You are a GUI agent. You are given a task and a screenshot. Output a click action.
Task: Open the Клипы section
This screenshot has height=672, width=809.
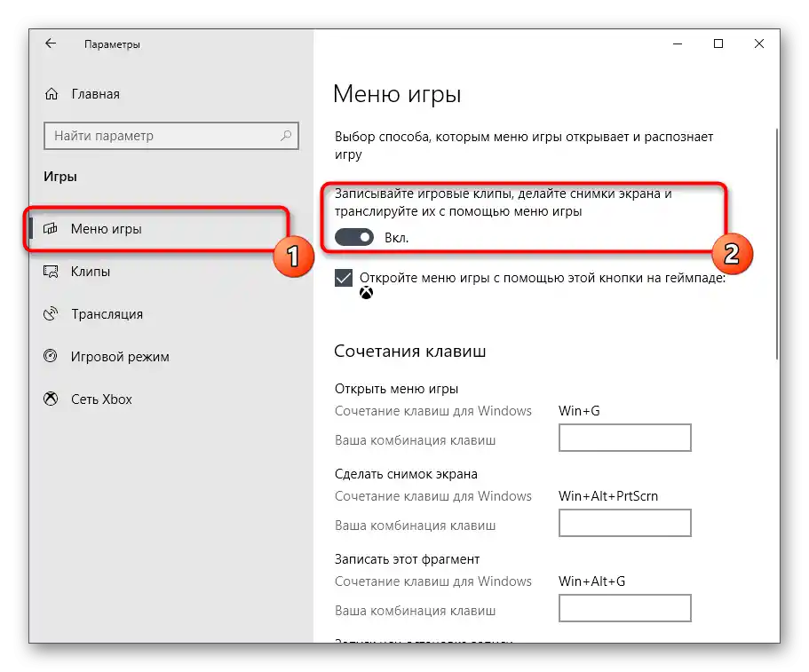(x=171, y=272)
